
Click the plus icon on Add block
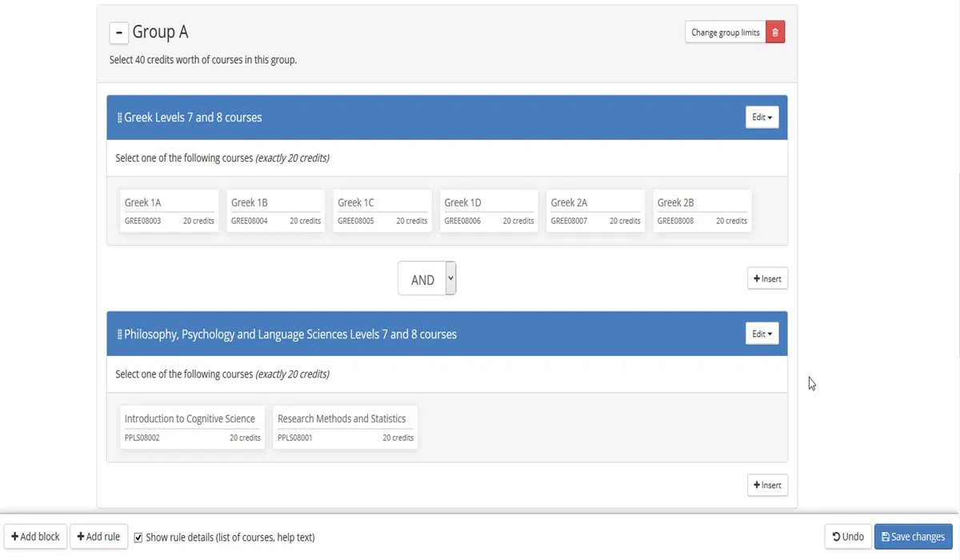pos(14,536)
